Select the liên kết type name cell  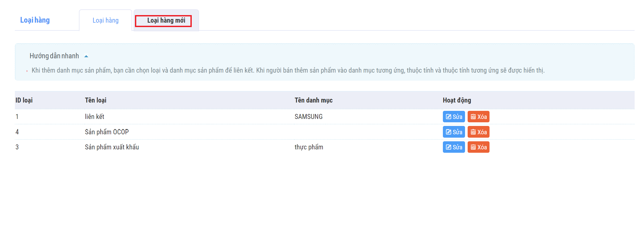(x=95, y=117)
